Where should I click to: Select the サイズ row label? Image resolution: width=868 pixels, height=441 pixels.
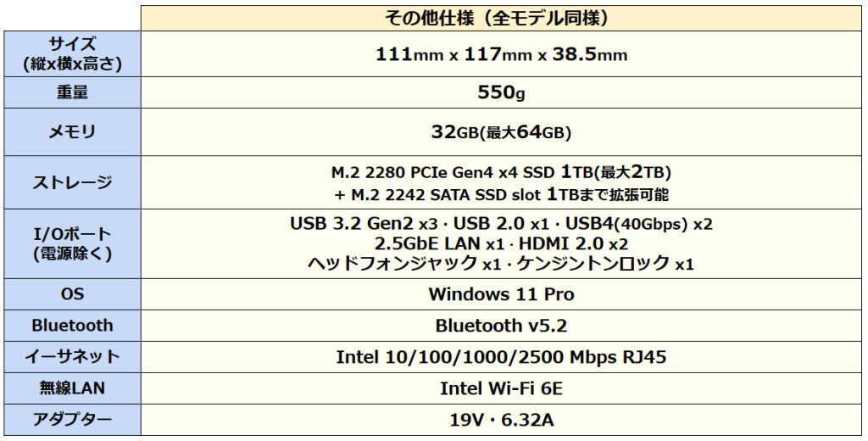click(72, 53)
